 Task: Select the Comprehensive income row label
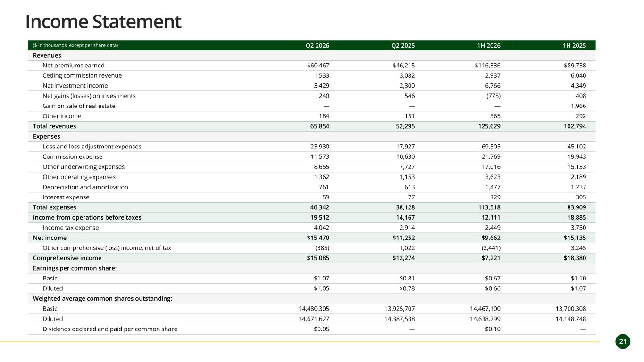[67, 258]
